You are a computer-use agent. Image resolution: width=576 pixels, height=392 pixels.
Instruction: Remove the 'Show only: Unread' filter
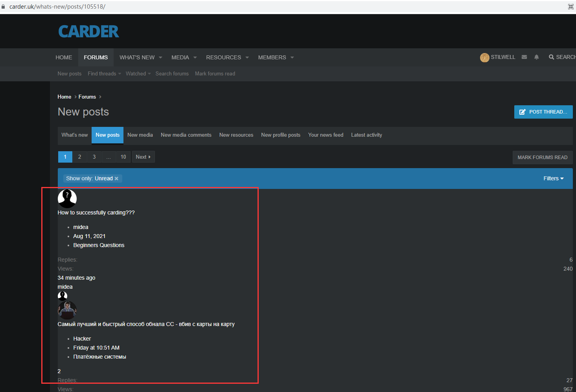(x=116, y=179)
